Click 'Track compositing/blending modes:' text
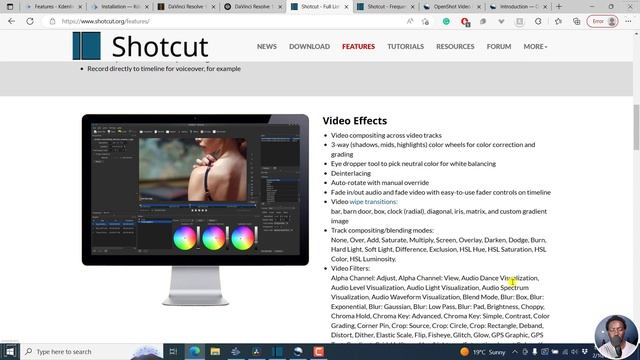 [382, 230]
